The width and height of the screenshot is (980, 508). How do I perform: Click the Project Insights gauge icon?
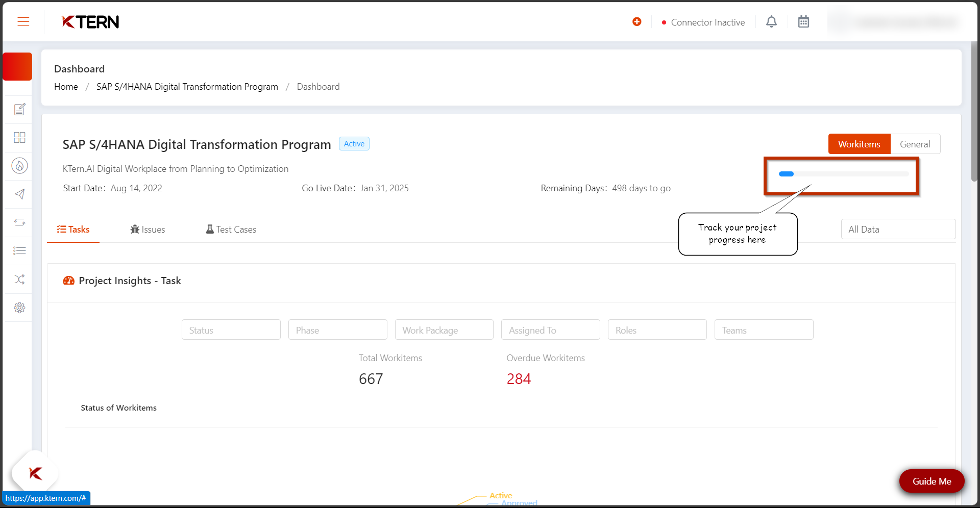point(68,281)
